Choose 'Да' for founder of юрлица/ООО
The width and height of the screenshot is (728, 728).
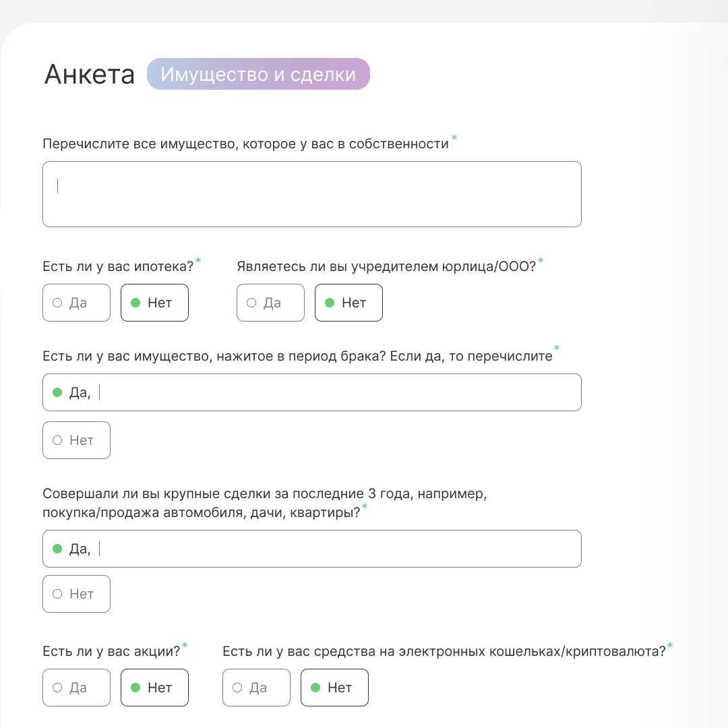[270, 303]
